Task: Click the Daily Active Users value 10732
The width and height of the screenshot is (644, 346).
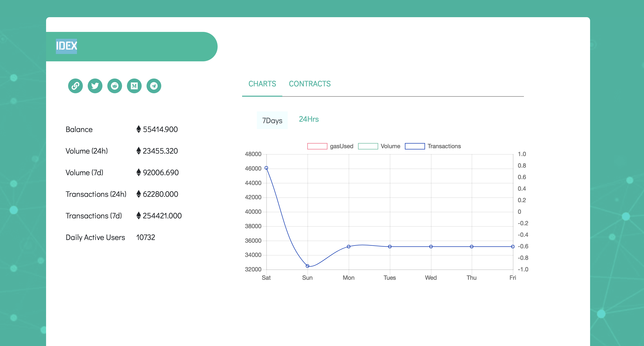Action: (x=146, y=237)
